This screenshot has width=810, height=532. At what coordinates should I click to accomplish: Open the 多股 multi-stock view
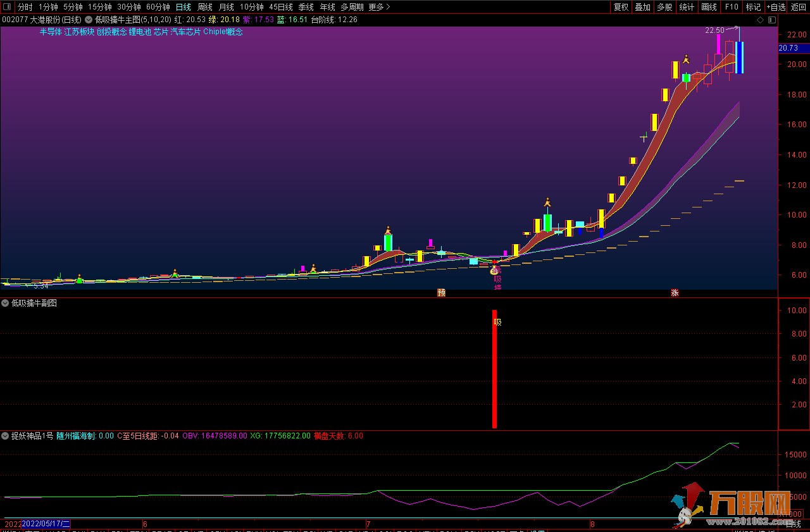point(664,7)
